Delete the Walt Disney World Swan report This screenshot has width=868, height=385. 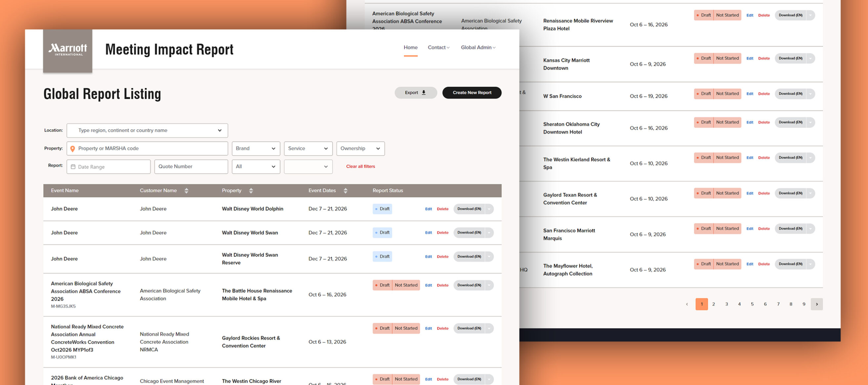[x=442, y=233]
